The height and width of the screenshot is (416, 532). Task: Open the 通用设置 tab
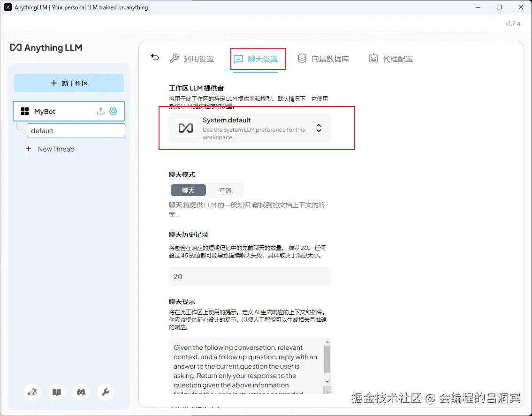click(192, 59)
